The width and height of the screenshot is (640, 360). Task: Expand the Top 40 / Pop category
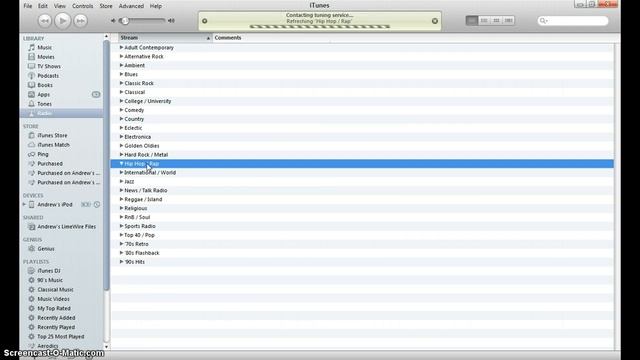click(121, 235)
